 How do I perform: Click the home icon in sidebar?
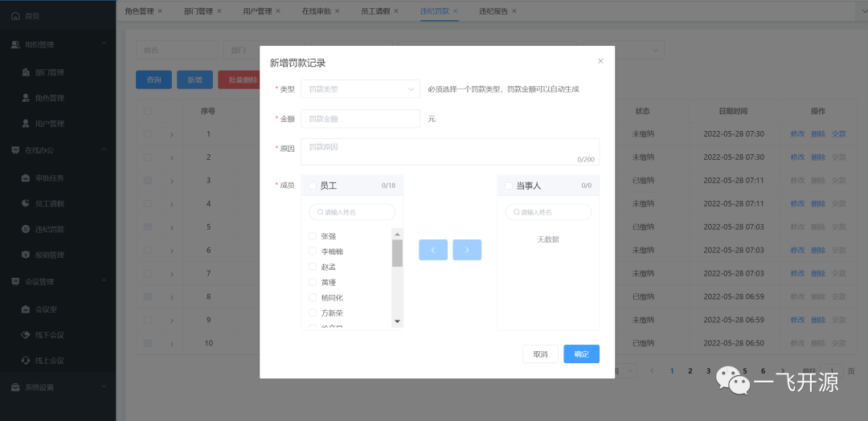[15, 16]
